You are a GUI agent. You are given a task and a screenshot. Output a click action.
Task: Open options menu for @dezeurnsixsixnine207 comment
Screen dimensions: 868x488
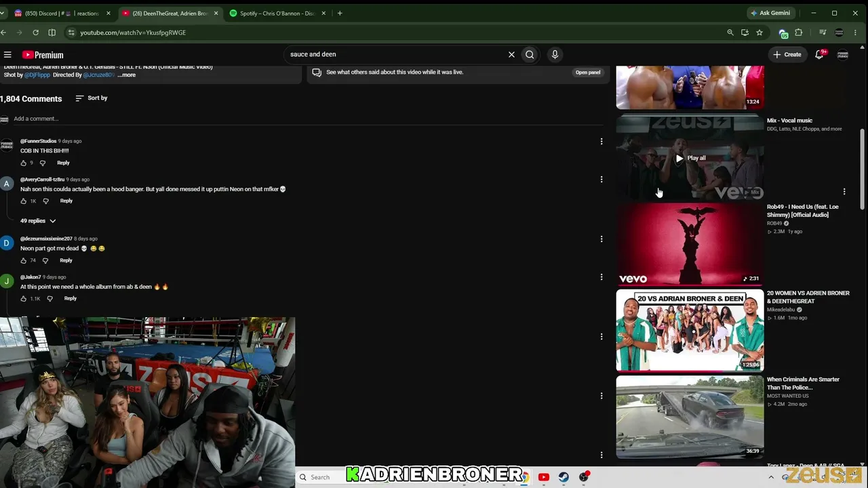pos(601,239)
